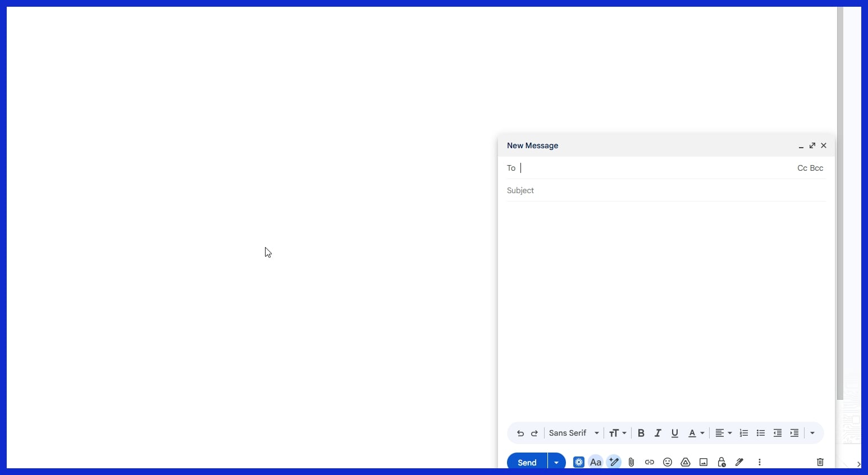
Task: Click the Send button
Action: (x=527, y=462)
